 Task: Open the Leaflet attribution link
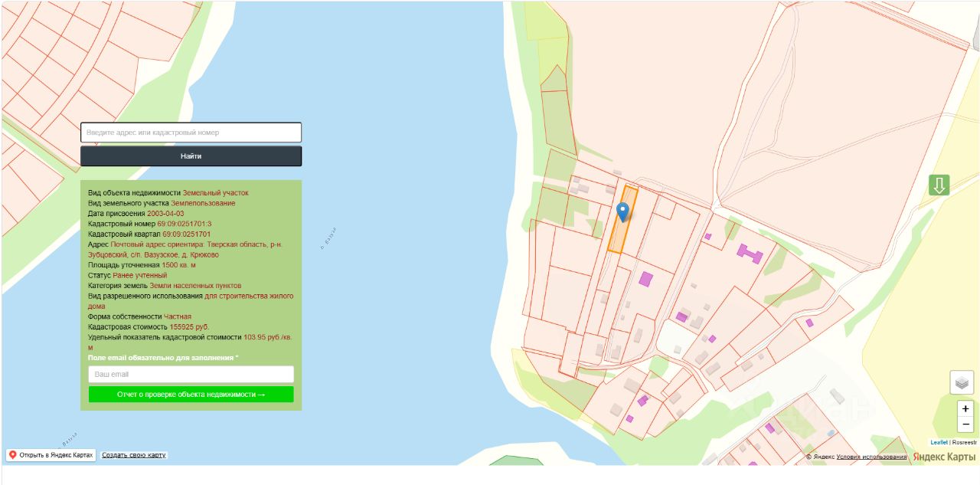[x=939, y=442]
